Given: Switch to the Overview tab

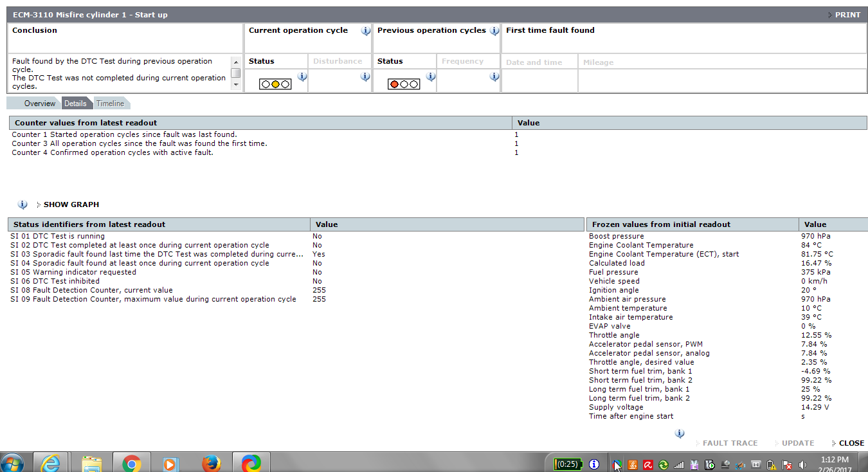Looking at the screenshot, I should (40, 104).
